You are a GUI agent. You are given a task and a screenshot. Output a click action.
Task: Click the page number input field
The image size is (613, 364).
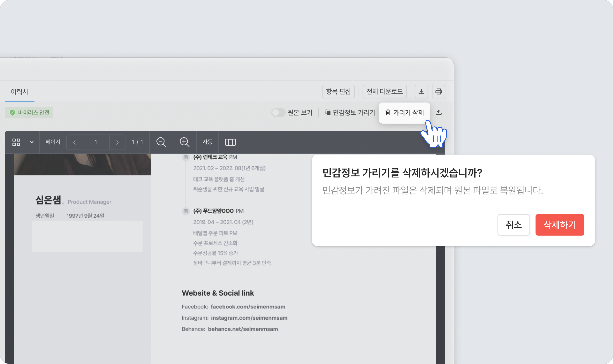(x=96, y=142)
